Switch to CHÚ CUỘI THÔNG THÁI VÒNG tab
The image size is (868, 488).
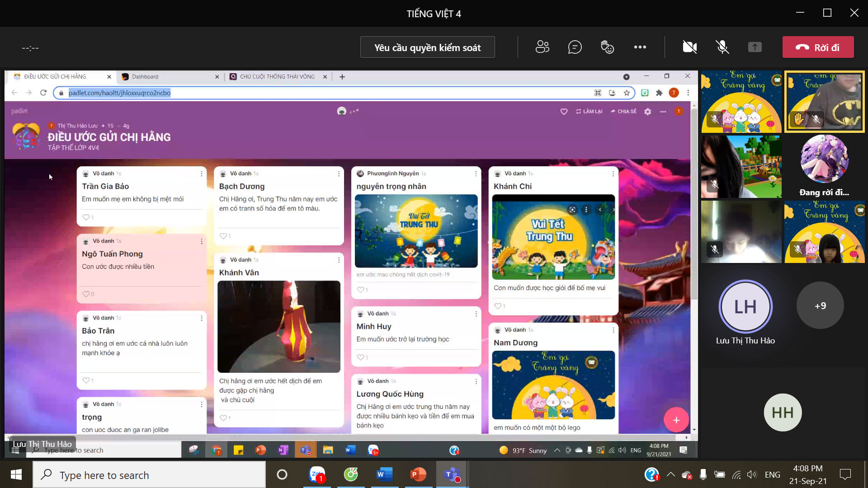(x=277, y=77)
